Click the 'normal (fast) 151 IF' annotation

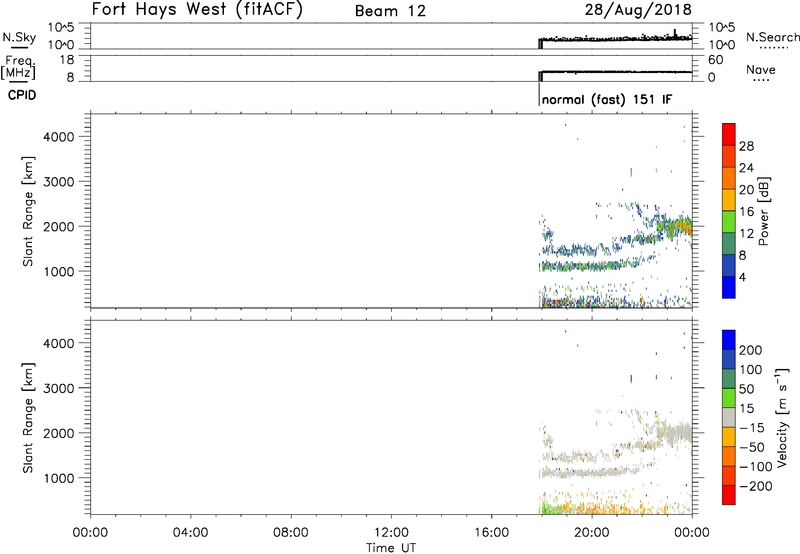(x=606, y=100)
